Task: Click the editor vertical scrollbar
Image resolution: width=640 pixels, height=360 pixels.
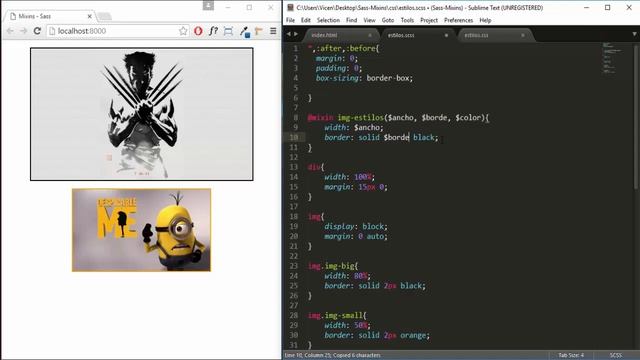Action: (x=636, y=116)
